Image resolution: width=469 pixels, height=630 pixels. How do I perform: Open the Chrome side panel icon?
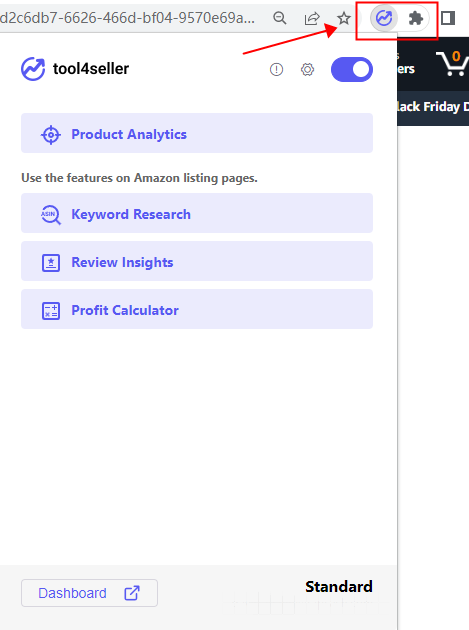coord(448,18)
